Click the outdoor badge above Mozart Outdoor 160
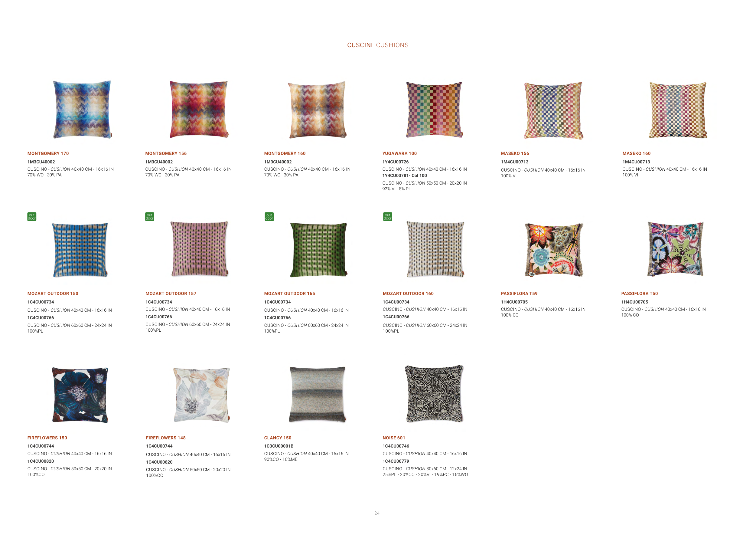Viewport: 756px width, 535px height. (388, 217)
